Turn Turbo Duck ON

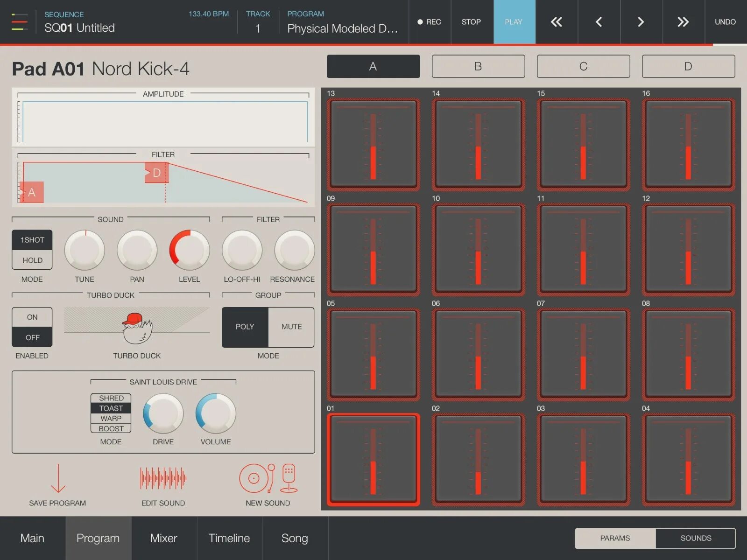(32, 317)
